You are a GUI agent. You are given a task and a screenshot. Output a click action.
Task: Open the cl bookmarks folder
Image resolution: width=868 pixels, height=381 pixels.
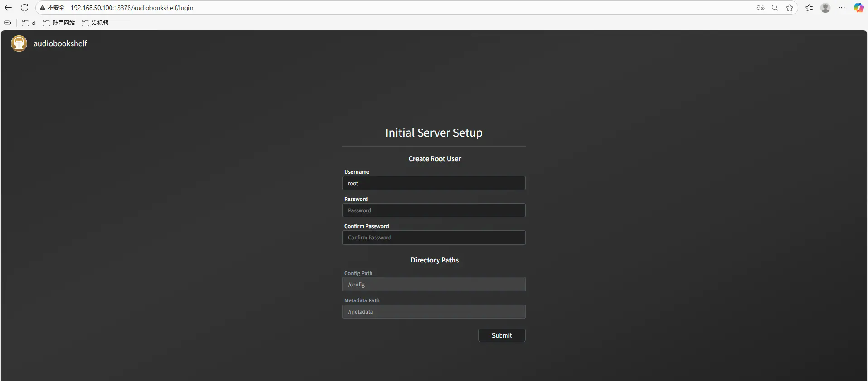click(x=29, y=23)
